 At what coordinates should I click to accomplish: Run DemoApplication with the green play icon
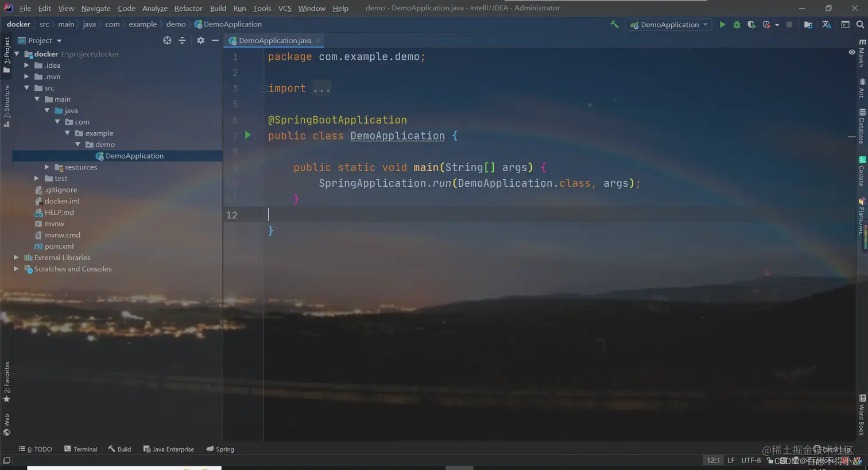[722, 25]
